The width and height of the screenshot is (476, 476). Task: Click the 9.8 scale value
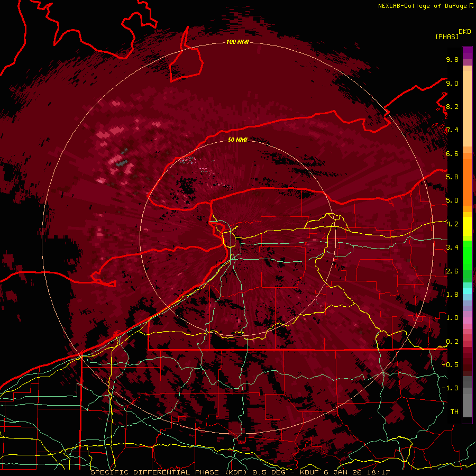pyautogui.click(x=452, y=60)
